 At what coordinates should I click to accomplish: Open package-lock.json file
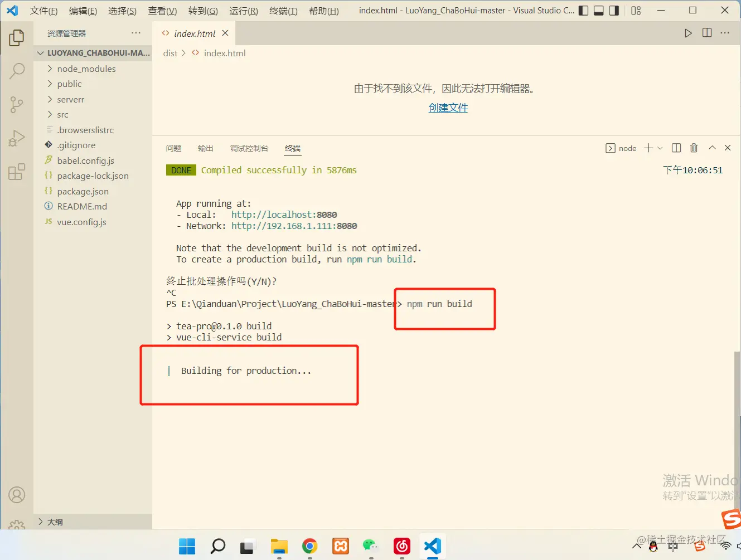coord(93,176)
